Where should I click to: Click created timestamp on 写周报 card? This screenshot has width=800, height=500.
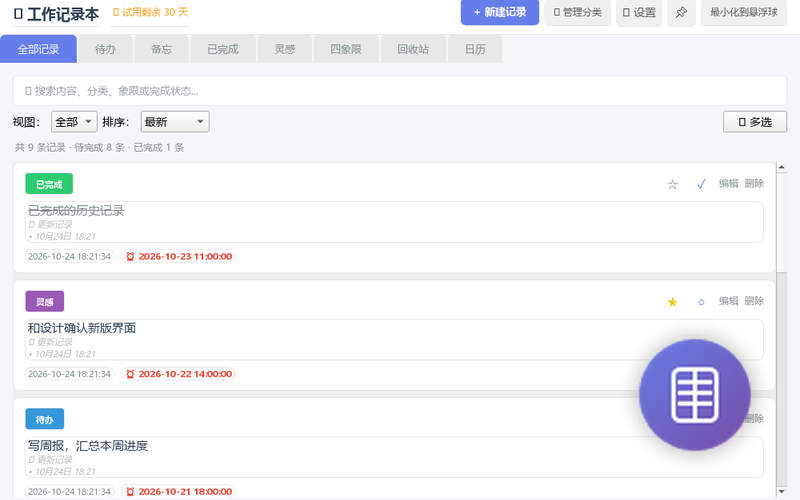tap(69, 491)
